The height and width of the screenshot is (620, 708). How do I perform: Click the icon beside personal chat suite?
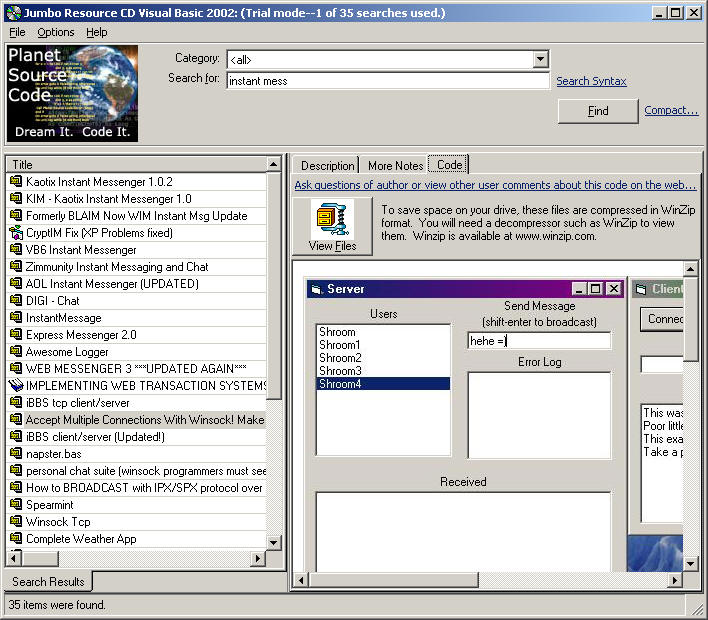[16, 471]
